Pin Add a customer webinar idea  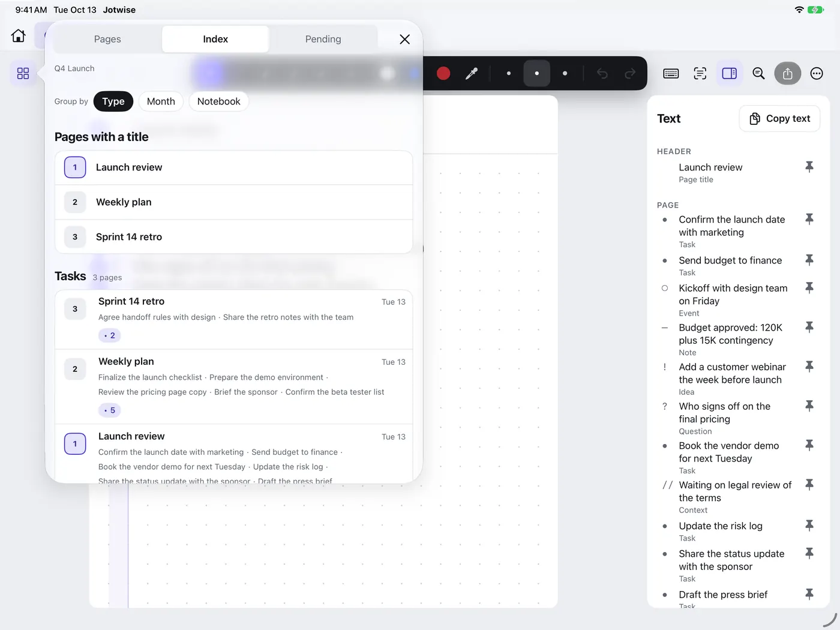click(809, 366)
